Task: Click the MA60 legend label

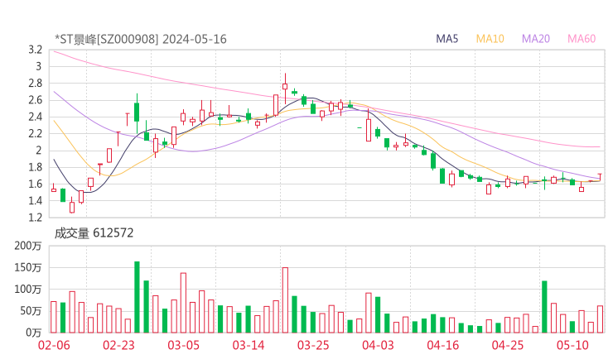Action: pos(582,39)
